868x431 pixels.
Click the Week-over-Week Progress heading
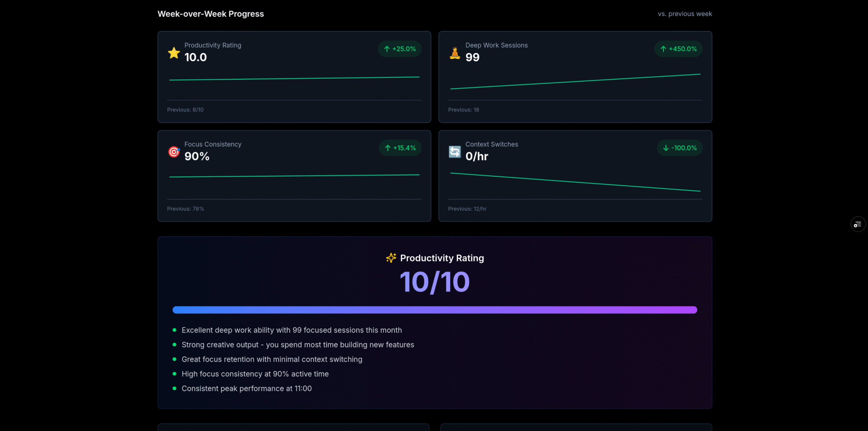point(211,14)
